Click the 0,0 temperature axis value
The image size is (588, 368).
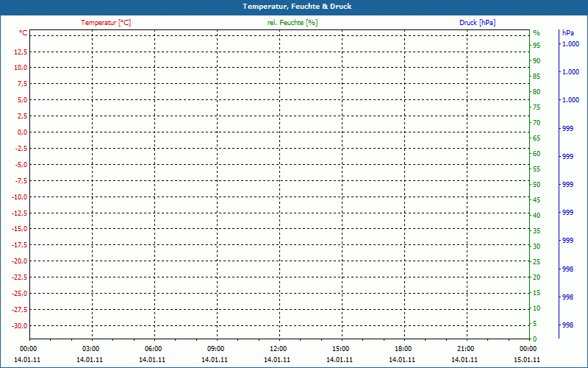click(x=22, y=132)
